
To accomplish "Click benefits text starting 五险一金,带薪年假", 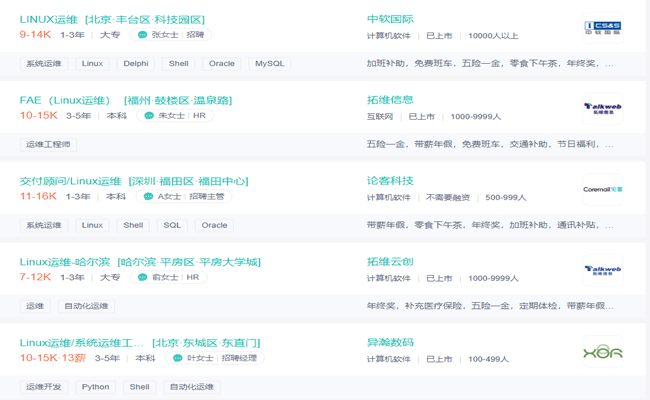I will click(490, 144).
